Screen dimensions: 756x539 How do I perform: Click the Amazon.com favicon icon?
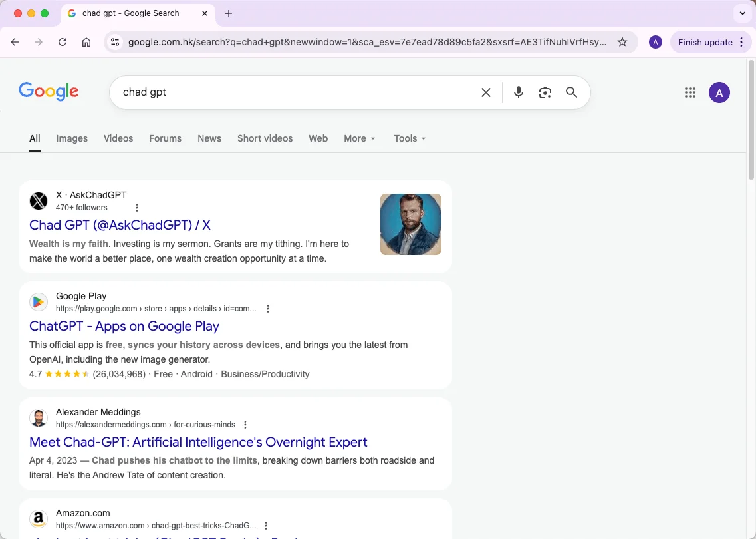[39, 519]
